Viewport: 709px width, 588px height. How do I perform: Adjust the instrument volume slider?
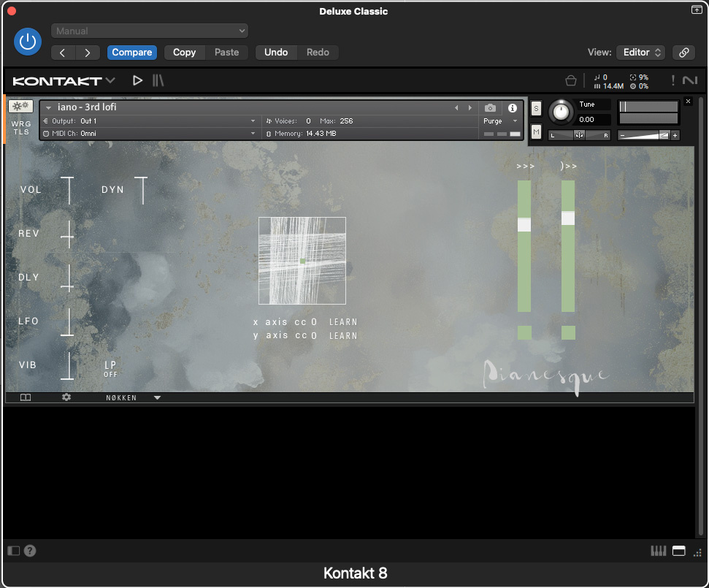[x=644, y=135]
